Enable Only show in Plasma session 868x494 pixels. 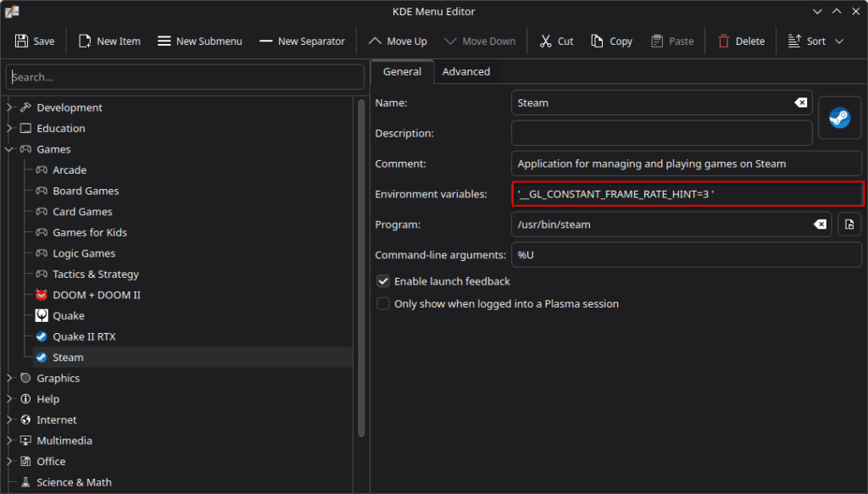click(382, 303)
